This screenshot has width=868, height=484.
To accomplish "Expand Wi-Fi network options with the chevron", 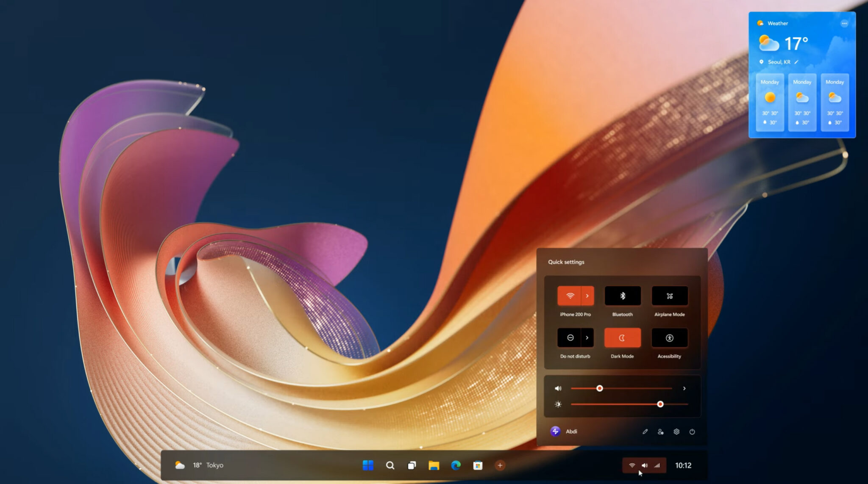I will click(587, 296).
